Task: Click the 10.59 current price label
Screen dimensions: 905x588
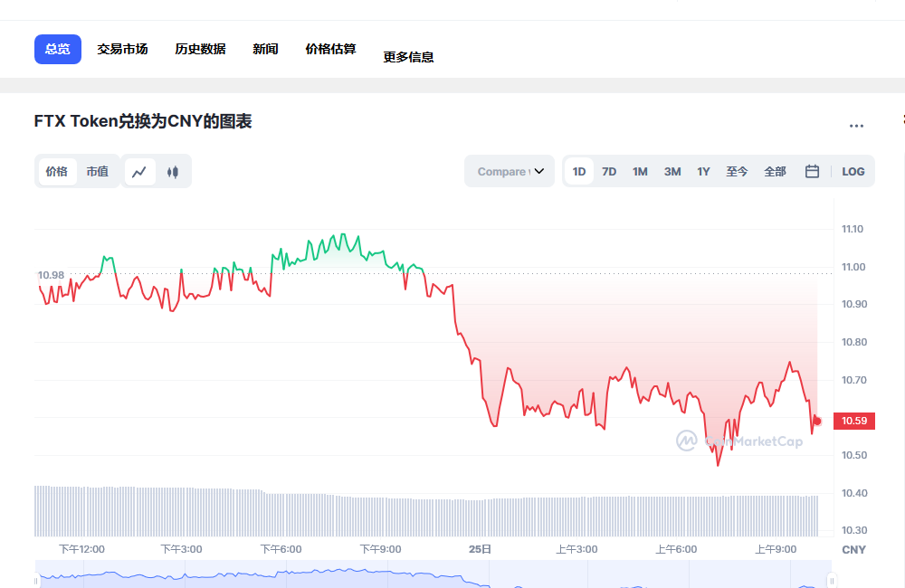Action: (854, 422)
